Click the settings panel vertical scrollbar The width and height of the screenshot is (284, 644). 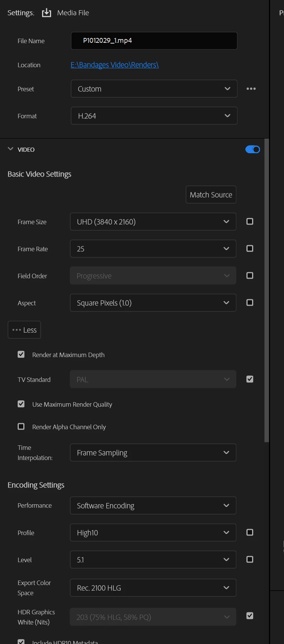[267, 289]
